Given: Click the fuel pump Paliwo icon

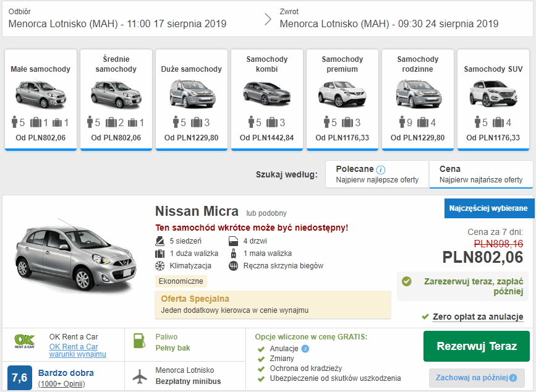Looking at the screenshot, I should (x=139, y=341).
